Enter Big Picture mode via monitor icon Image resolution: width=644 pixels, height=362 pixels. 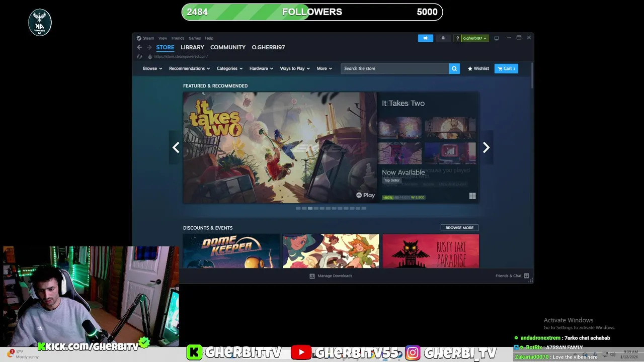tap(497, 38)
